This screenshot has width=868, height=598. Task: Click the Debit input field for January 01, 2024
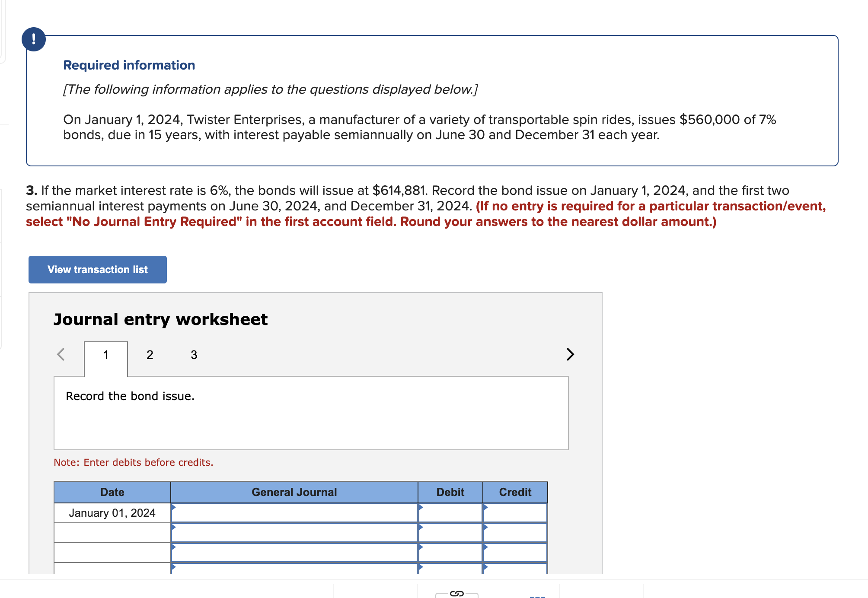pos(450,513)
